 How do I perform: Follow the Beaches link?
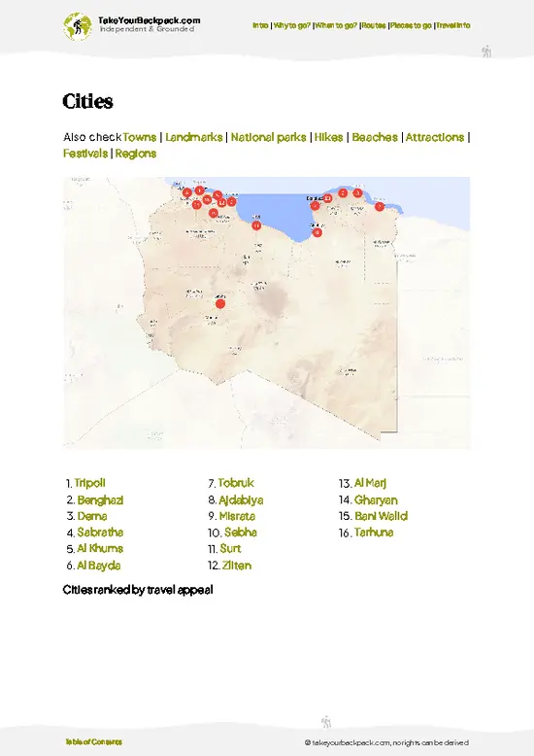(x=375, y=137)
